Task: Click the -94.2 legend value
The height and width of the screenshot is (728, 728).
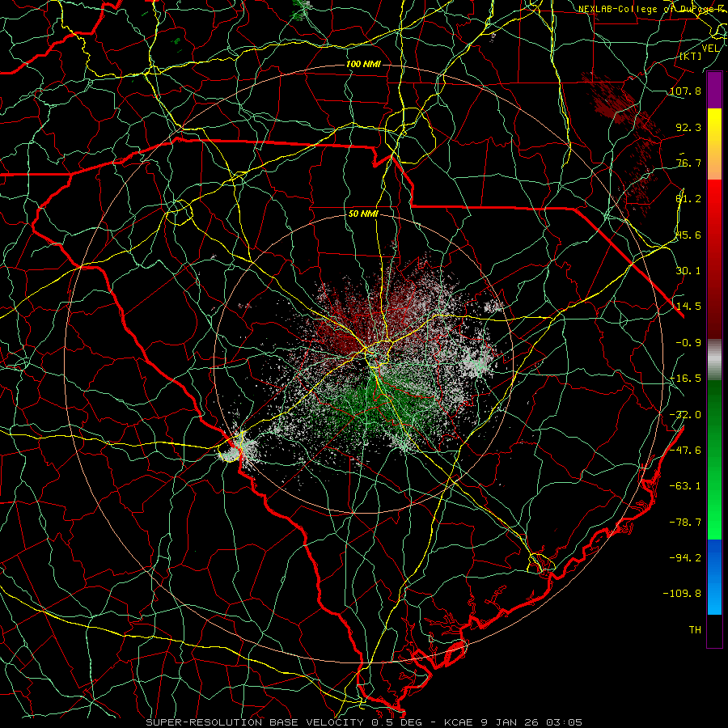Action: [685, 558]
